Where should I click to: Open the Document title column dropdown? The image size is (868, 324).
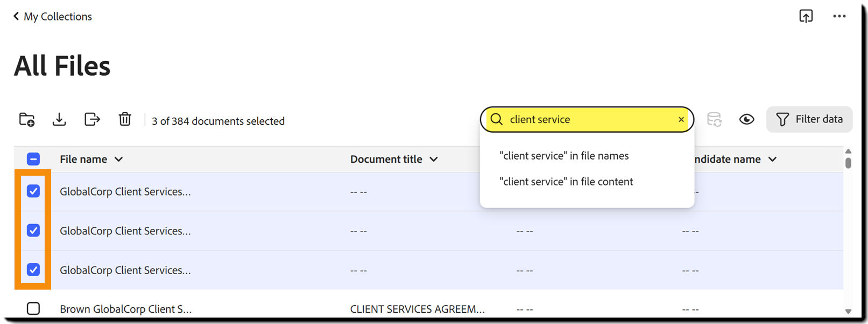click(434, 159)
